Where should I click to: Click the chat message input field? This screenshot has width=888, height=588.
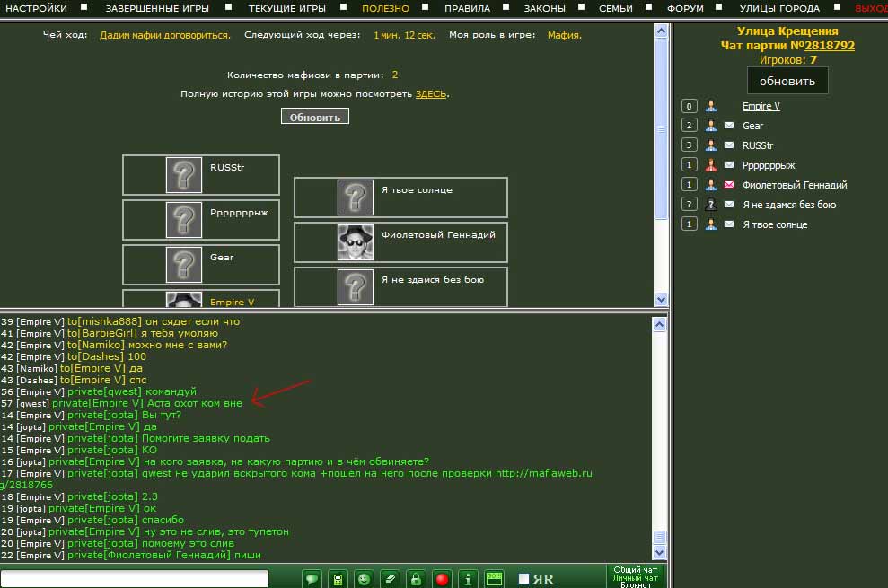(x=135, y=579)
